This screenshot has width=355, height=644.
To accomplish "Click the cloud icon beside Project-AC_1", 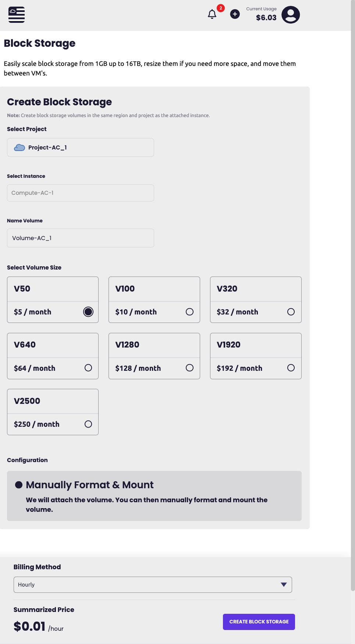I will [19, 148].
